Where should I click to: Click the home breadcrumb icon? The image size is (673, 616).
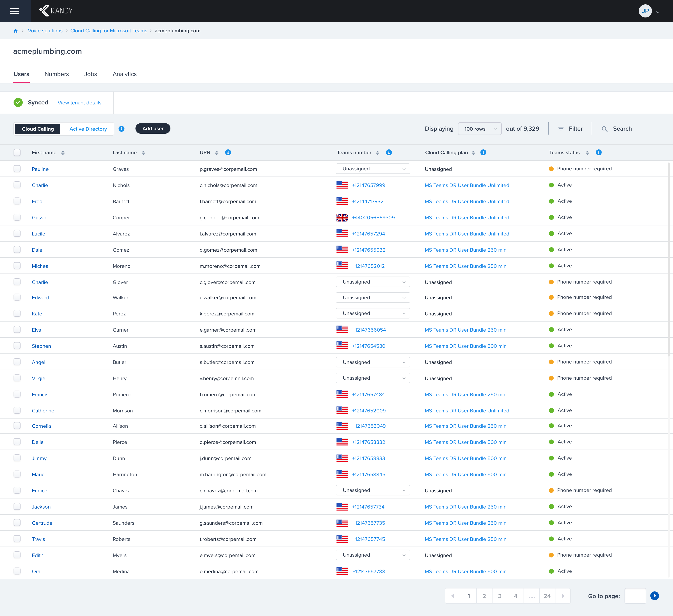tap(16, 31)
